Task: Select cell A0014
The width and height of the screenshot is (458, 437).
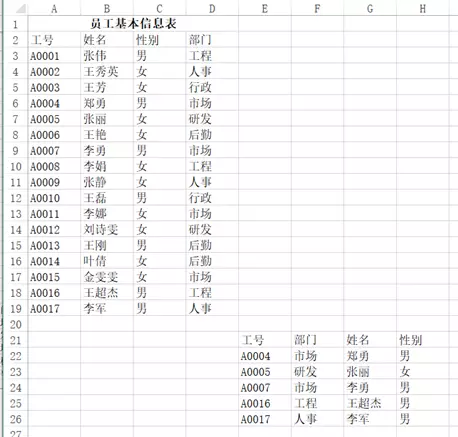Action: pos(54,261)
